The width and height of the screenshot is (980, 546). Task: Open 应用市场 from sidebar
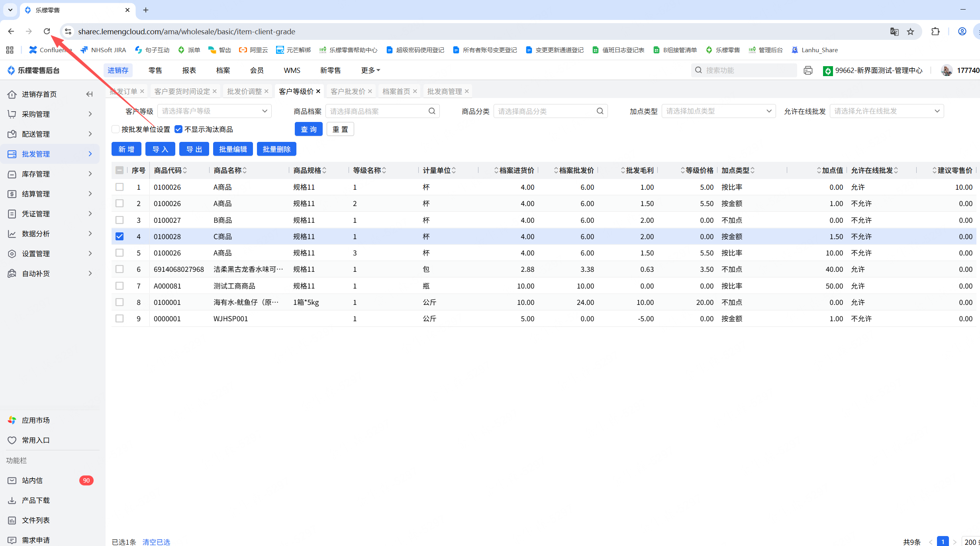pos(36,420)
